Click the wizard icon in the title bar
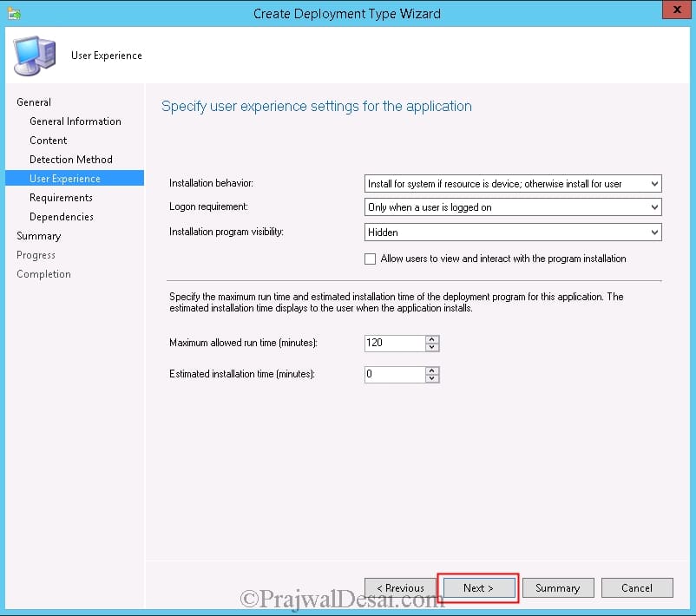Image resolution: width=696 pixels, height=616 pixels. (12, 10)
